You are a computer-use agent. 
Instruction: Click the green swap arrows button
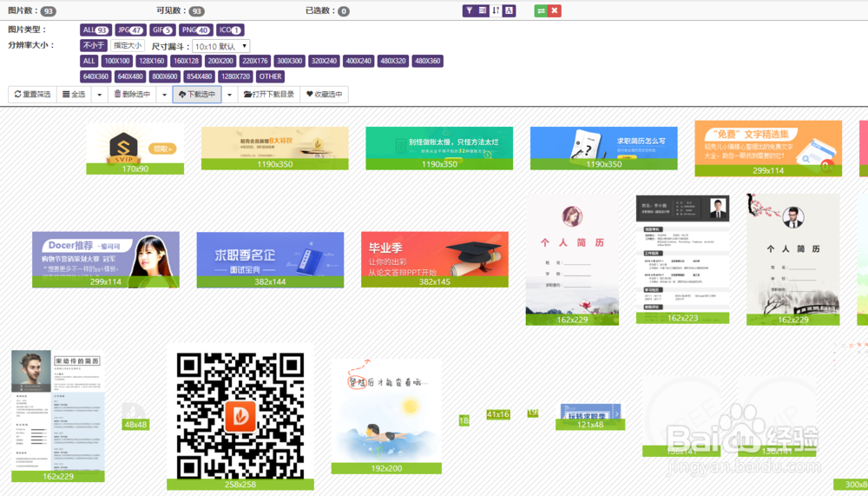pos(541,10)
